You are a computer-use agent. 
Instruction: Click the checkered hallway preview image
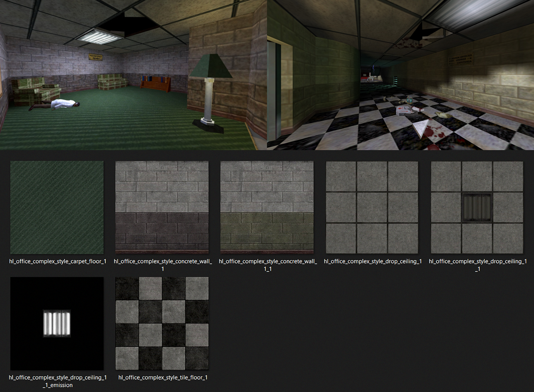(400, 75)
